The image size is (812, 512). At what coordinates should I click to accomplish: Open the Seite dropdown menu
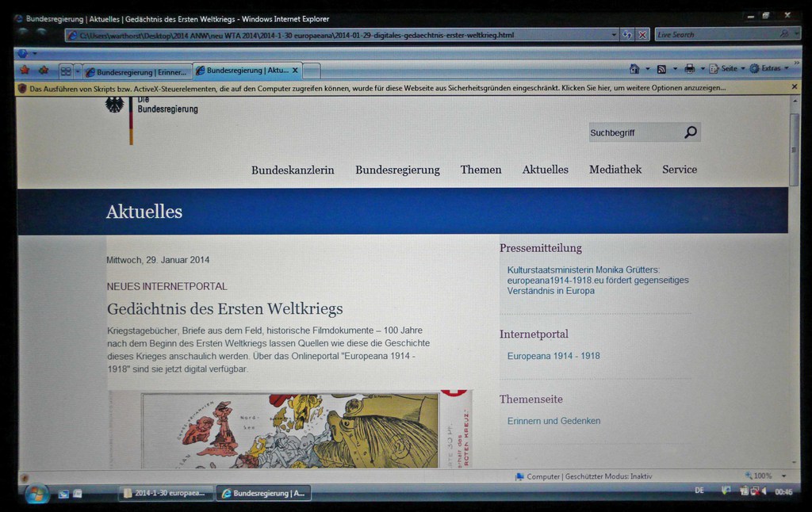tap(726, 69)
